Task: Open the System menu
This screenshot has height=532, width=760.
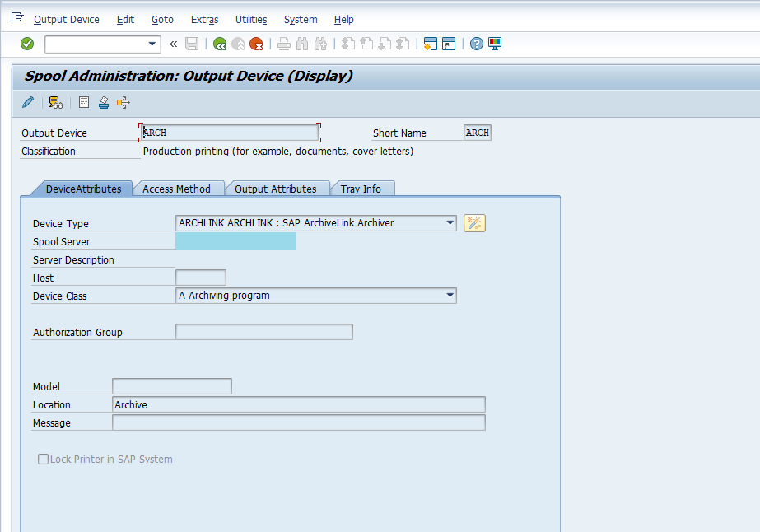Action: click(301, 20)
